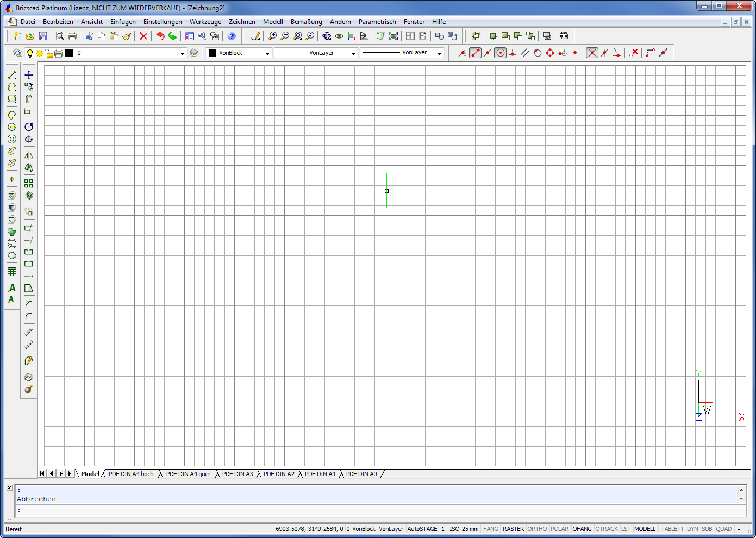
Task: Open the VonLayer linetype dropdown
Action: click(353, 53)
